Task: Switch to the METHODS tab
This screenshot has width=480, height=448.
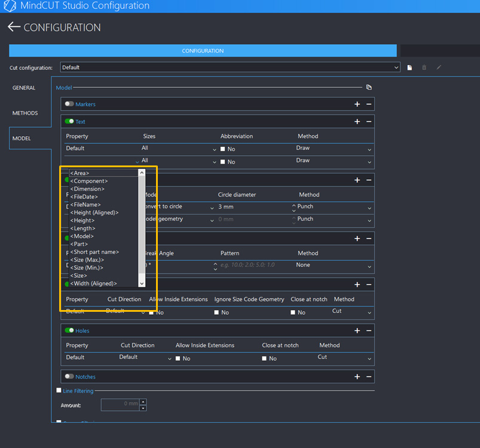Action: 25,113
